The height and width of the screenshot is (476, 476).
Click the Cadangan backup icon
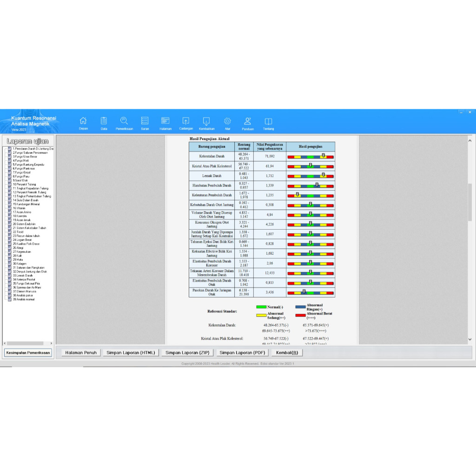[186, 121]
